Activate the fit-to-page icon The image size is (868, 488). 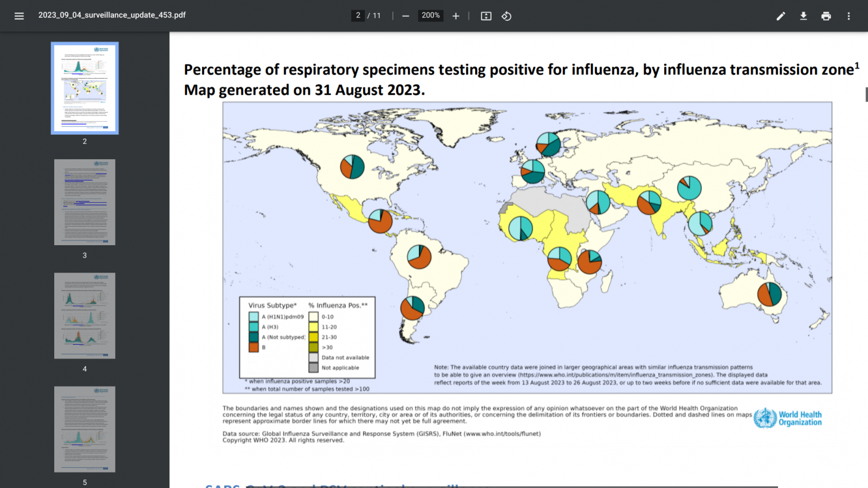click(x=486, y=16)
